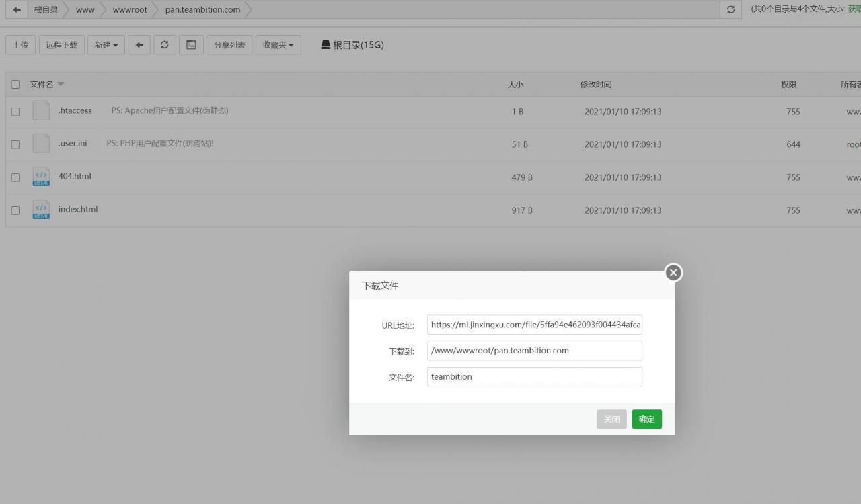Viewport: 861px width, 504px height.
Task: Open the 文件名 sort dropdown arrow
Action: (60, 84)
